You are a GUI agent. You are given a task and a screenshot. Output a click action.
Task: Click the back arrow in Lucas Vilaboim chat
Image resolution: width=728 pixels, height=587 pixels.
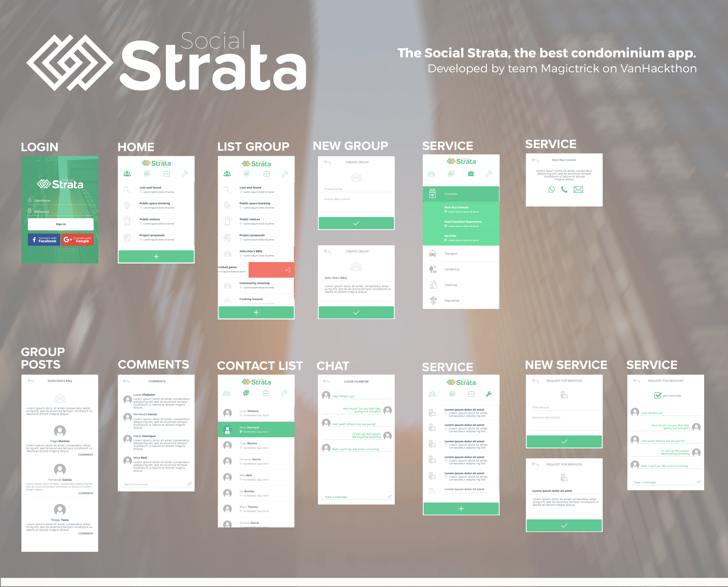(326, 381)
